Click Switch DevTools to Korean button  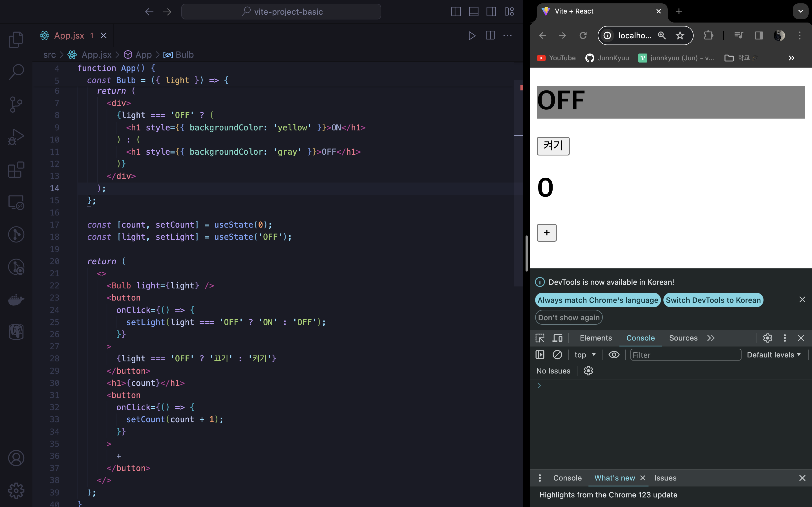713,300
